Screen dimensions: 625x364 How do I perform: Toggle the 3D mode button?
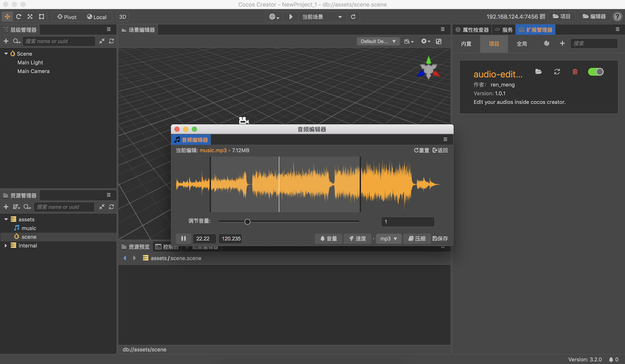point(123,16)
